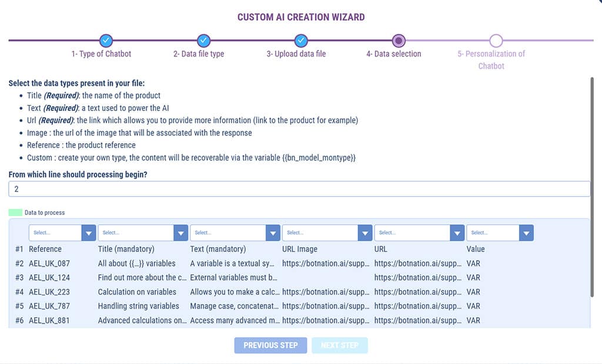602x364 pixels.
Task: Select the AEL_UK_087 reference cell
Action: pyautogui.click(x=49, y=264)
